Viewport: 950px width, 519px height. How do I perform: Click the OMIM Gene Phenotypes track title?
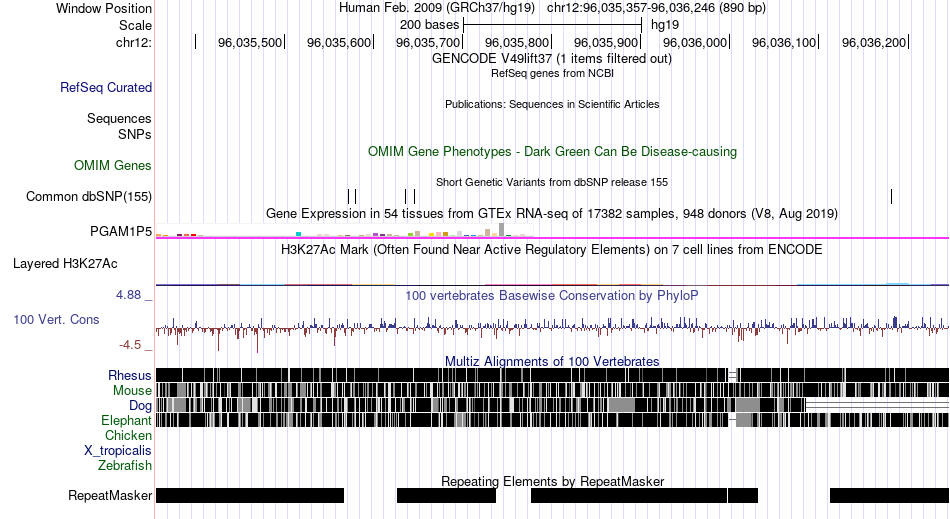coord(552,151)
